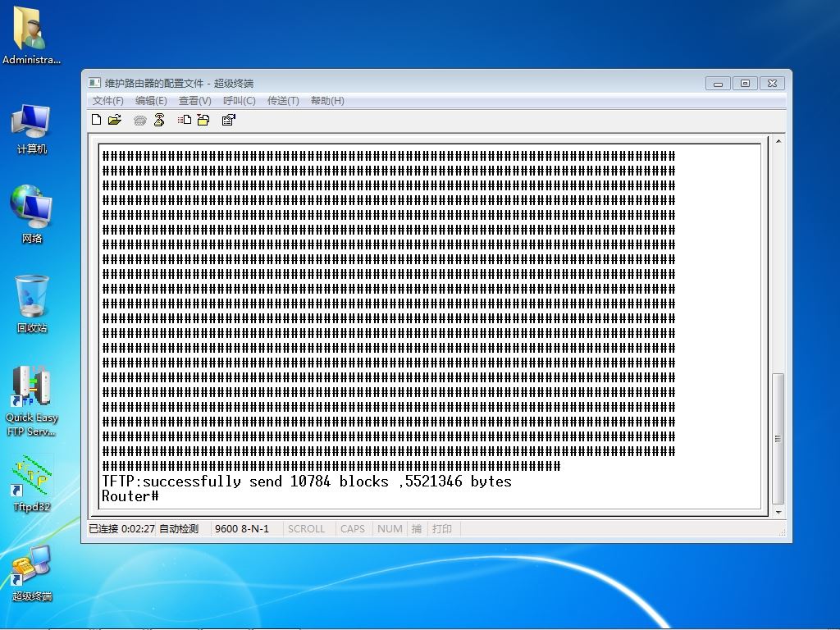The image size is (840, 630).
Task: Open the 传送(T) menu
Action: [283, 101]
